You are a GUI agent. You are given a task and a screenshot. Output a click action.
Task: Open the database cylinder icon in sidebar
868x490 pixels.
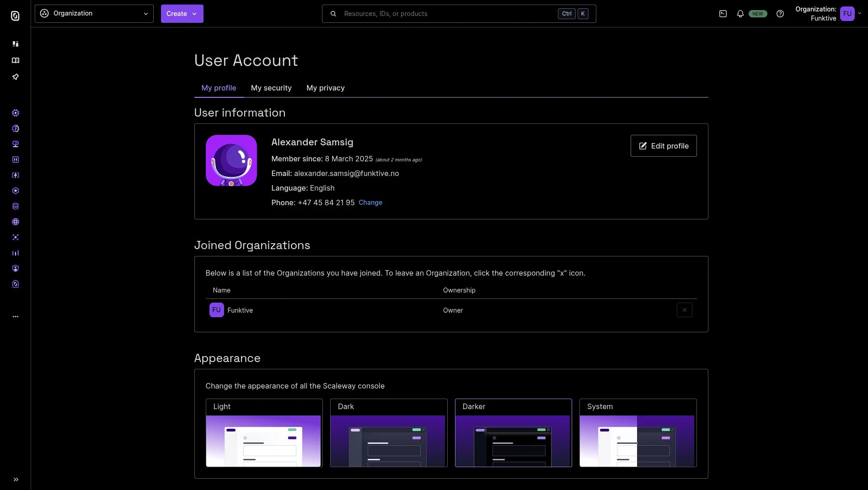[16, 206]
